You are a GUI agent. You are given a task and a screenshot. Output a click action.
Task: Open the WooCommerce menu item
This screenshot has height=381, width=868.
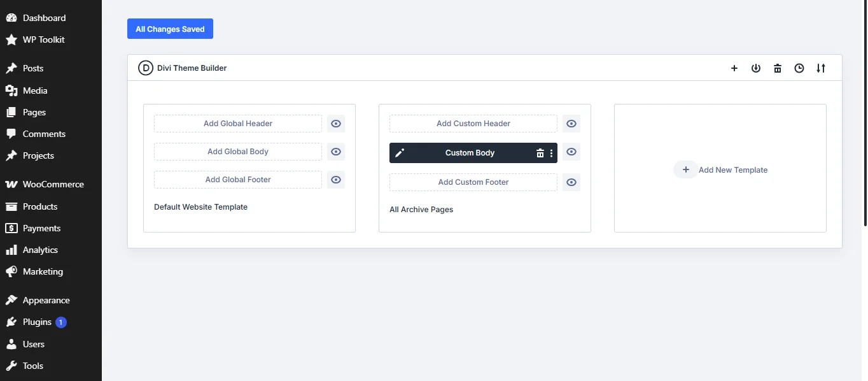[51, 184]
